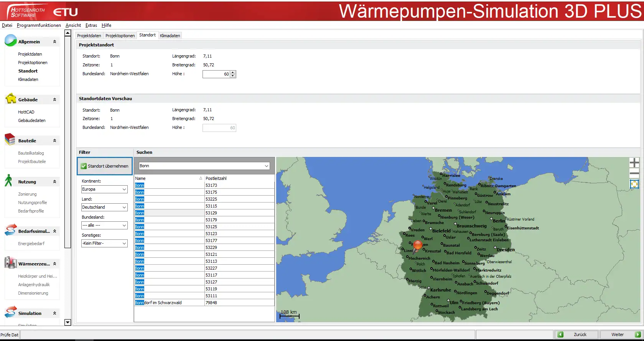
Task: Click the Allgemein globe icon
Action: (11, 41)
